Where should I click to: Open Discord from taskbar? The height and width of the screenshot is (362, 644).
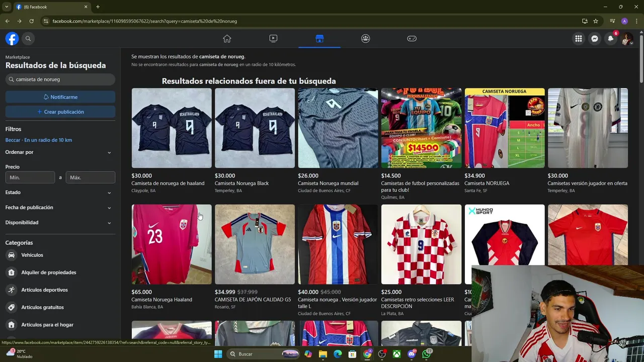[x=412, y=354]
